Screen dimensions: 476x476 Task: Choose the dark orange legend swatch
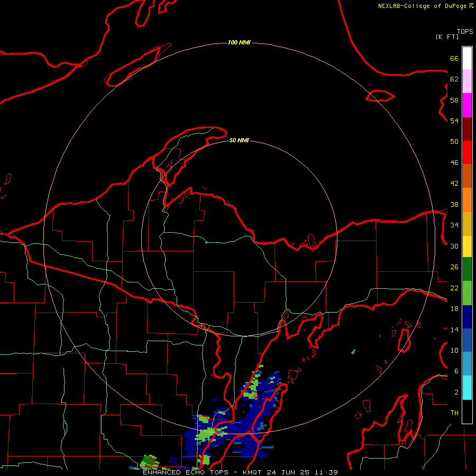click(467, 176)
